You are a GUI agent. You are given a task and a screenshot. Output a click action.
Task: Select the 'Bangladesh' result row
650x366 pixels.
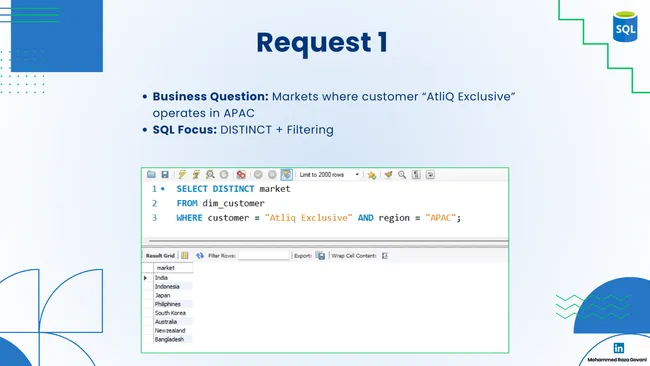(173, 339)
